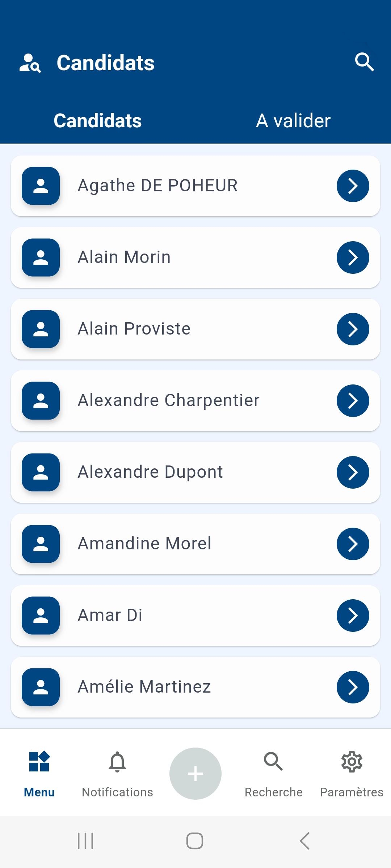Tap the profile icon next to Amar Di
Viewport: 391px width, 868px height.
click(x=41, y=616)
